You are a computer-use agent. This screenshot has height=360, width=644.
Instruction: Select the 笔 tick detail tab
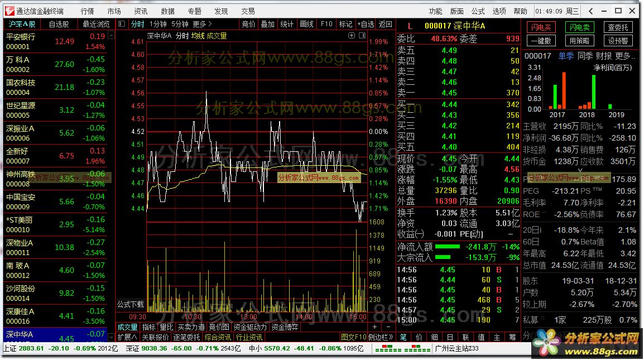(403, 337)
